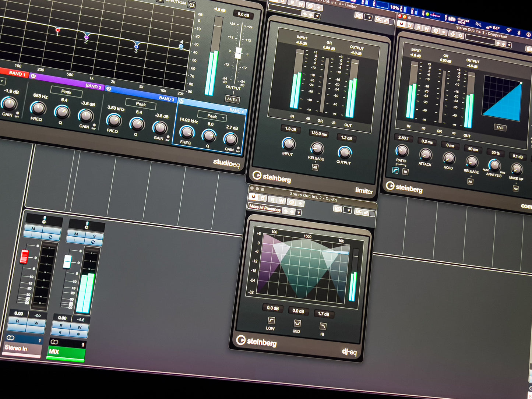Image resolution: width=532 pixels, height=399 pixels.
Task: Toggle the HI ratio button in Compressor
Action: (x=405, y=172)
